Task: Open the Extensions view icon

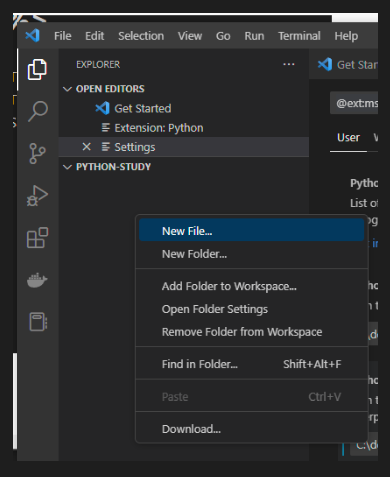Action: coord(37,238)
